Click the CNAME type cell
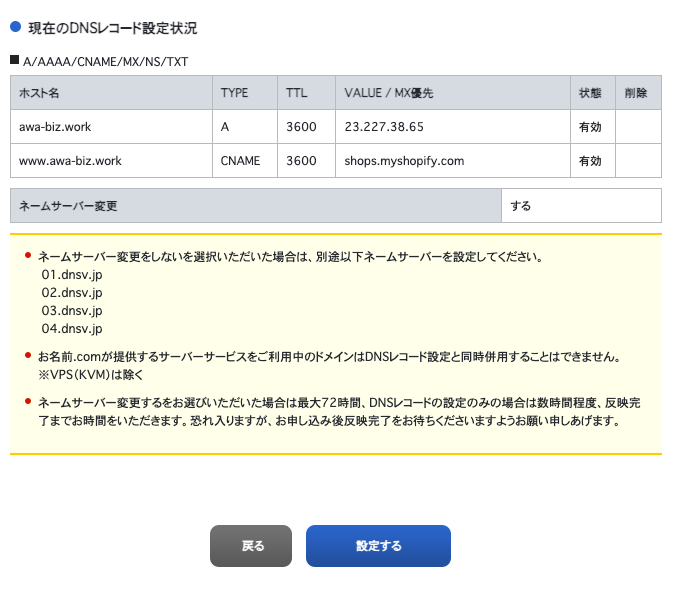681x612 pixels. [x=245, y=161]
